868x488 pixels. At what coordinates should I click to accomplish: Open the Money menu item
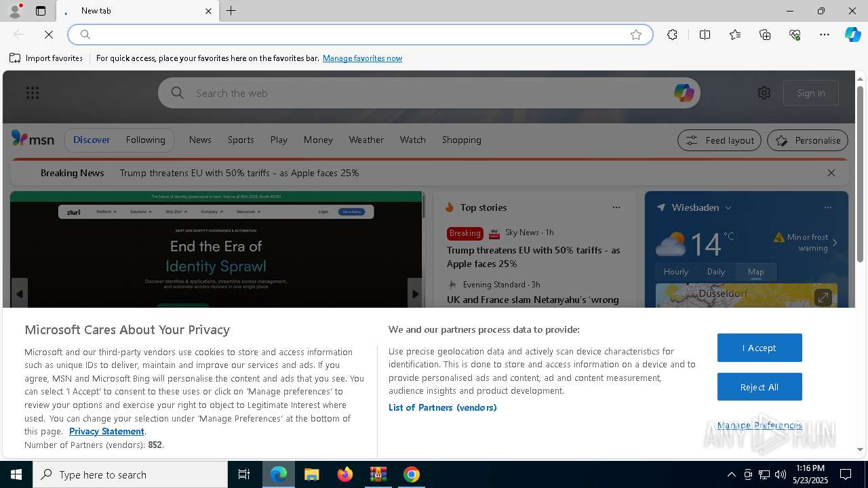point(318,140)
